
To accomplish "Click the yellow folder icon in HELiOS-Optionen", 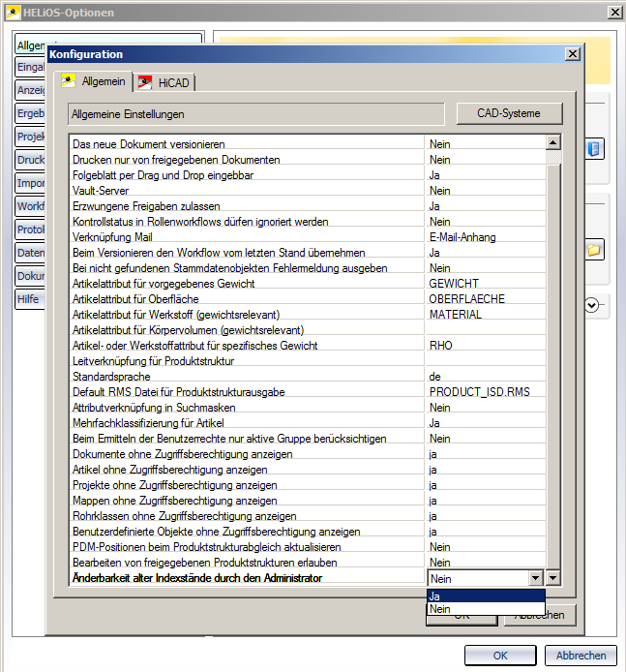I will [x=594, y=250].
